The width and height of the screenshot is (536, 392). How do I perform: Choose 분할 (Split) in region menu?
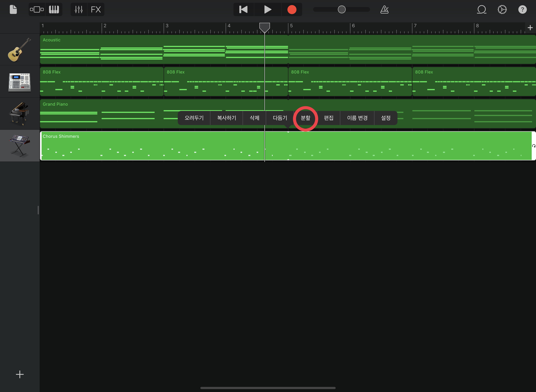click(x=305, y=118)
